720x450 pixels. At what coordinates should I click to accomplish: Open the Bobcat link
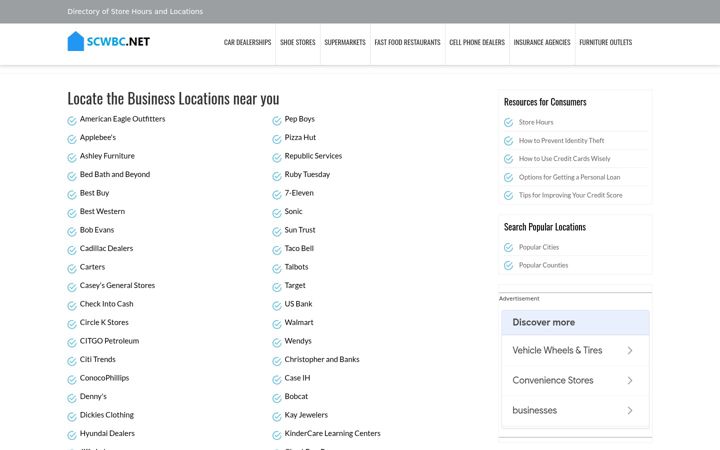coord(296,396)
